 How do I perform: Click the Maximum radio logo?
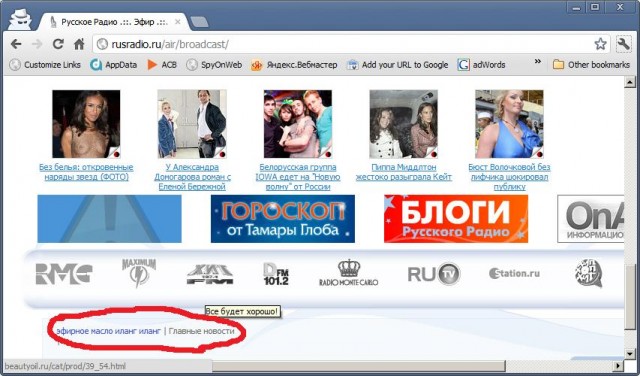click(139, 272)
